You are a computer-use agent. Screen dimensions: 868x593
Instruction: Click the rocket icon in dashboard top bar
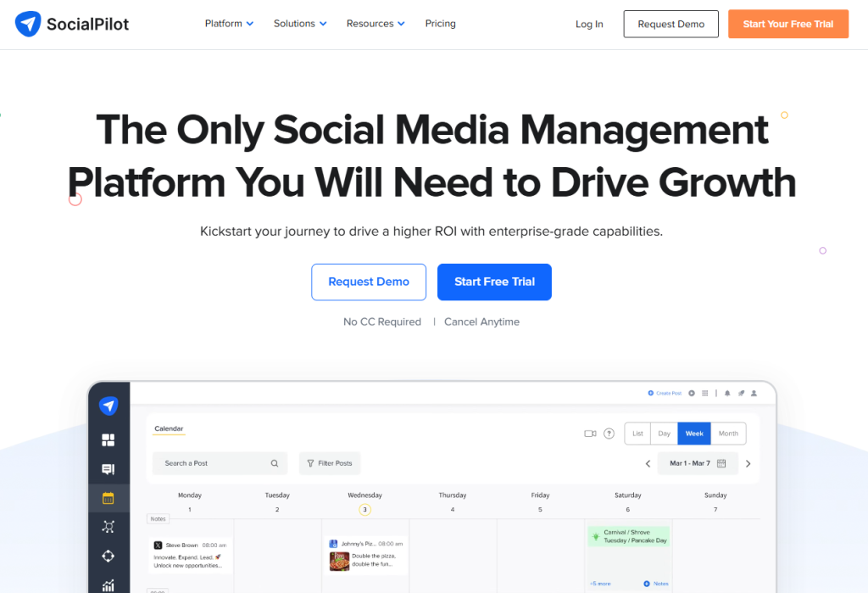point(741,393)
